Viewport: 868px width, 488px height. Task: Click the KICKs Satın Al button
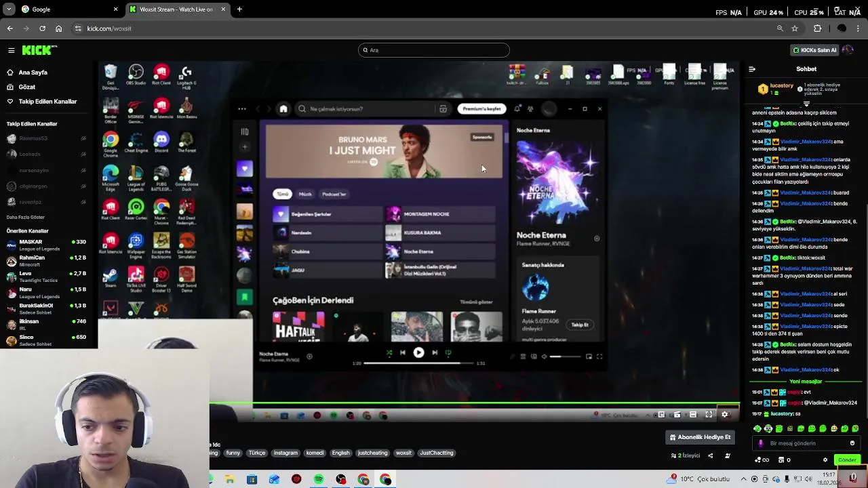pyautogui.click(x=814, y=50)
